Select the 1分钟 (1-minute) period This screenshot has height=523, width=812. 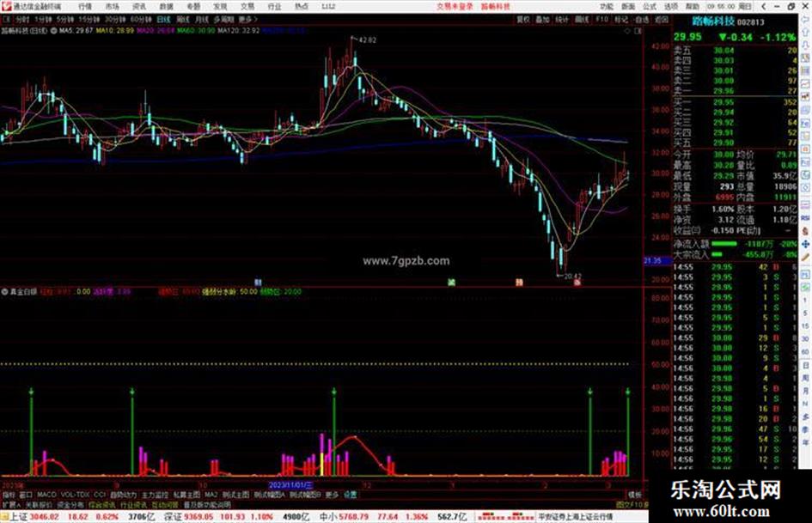pyautogui.click(x=43, y=19)
